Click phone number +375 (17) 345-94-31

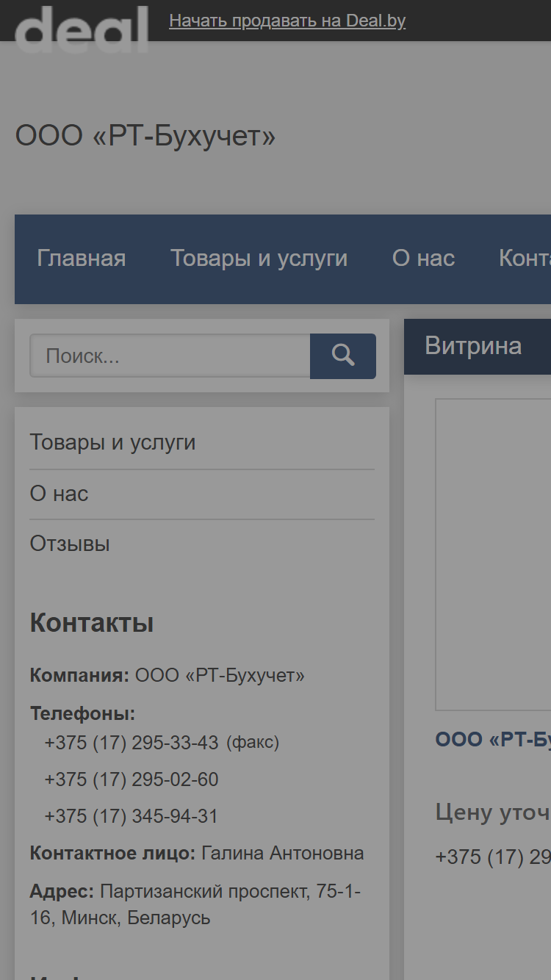(x=132, y=816)
